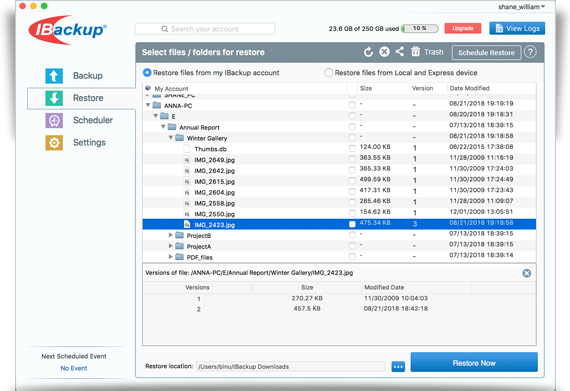Click the Scheduler clock icon
This screenshot has width=570, height=391.
click(x=54, y=120)
